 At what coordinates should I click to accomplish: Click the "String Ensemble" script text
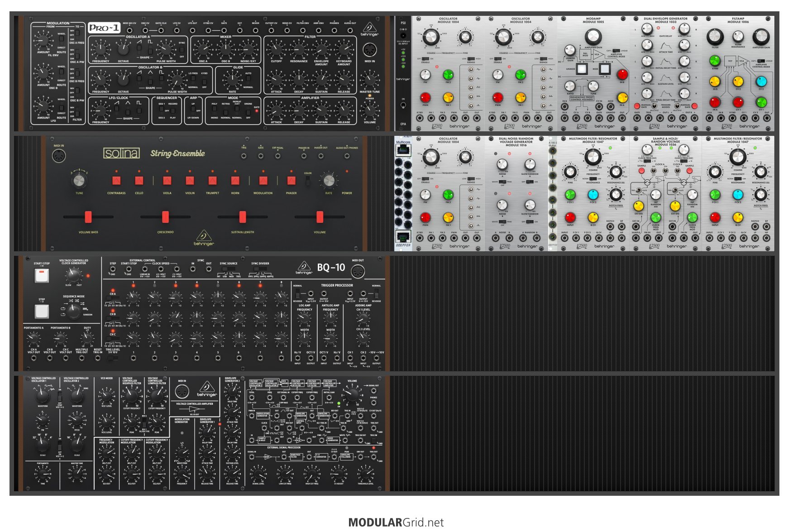(177, 153)
